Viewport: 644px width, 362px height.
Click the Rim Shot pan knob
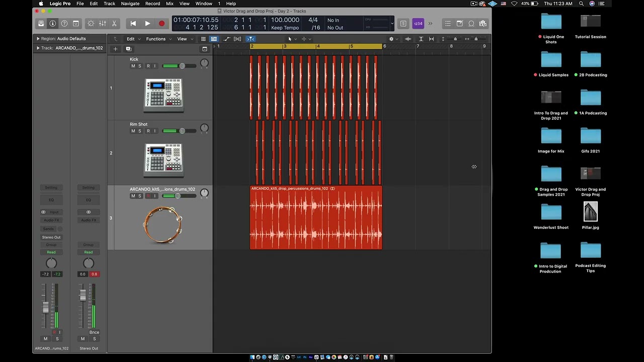click(x=204, y=128)
